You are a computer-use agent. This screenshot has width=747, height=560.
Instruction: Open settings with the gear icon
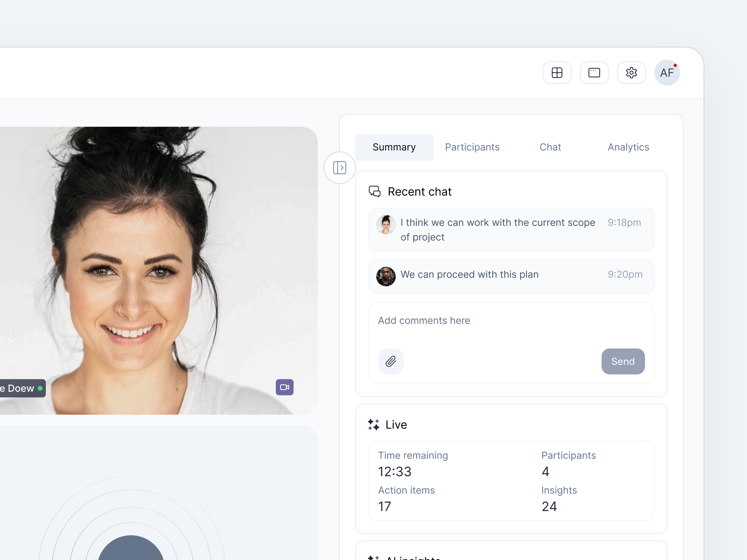coord(631,72)
